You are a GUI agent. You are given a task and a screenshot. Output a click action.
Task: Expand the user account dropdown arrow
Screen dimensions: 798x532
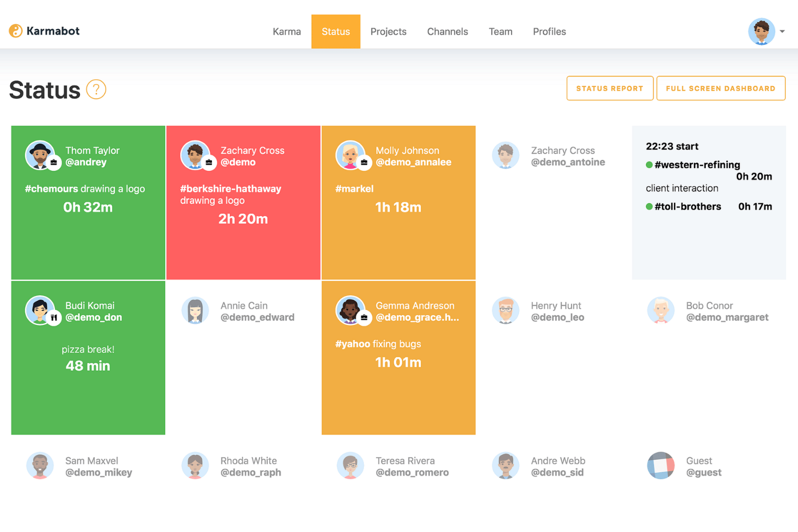click(782, 31)
